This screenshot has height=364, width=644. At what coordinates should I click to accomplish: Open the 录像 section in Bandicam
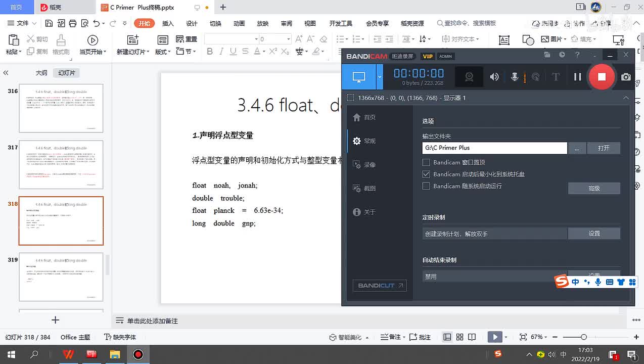click(x=364, y=165)
